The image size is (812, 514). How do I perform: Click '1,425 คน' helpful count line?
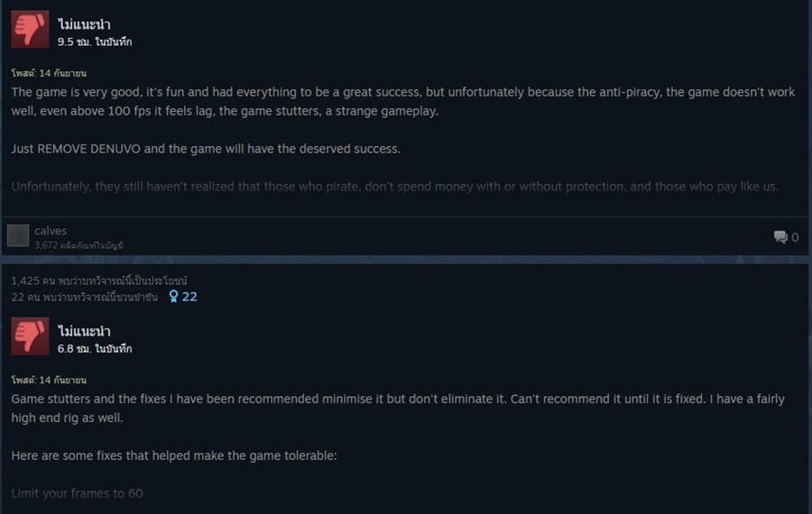(x=99, y=280)
